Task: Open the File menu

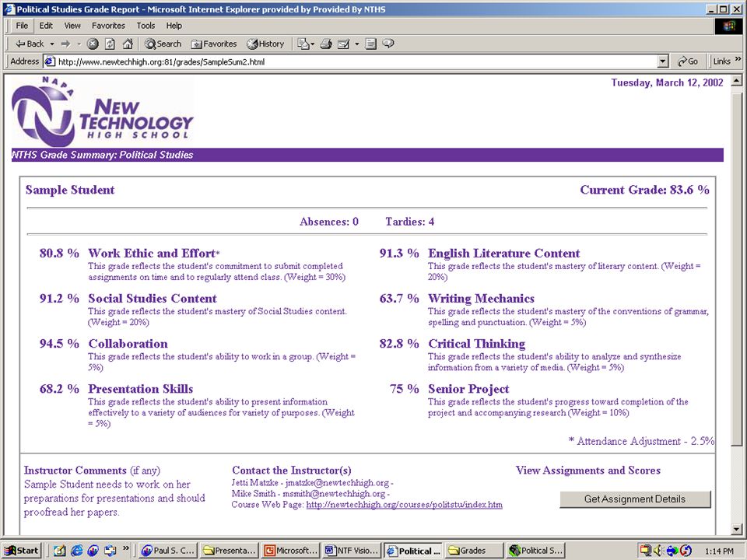Action: tap(22, 26)
